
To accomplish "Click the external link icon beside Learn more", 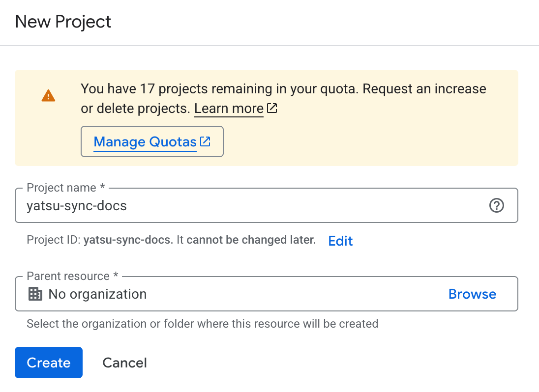I will tap(272, 109).
